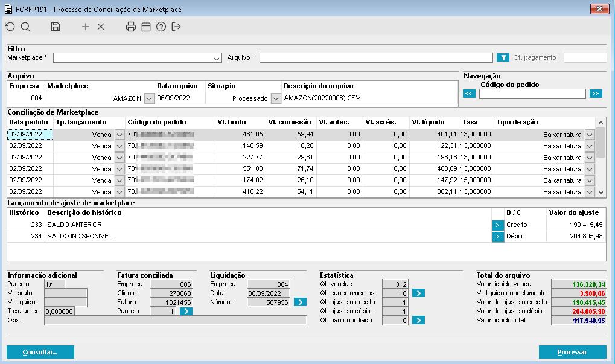Click the 190.415,45 adjustment value cell
The height and width of the screenshot is (364, 615).
pos(576,225)
